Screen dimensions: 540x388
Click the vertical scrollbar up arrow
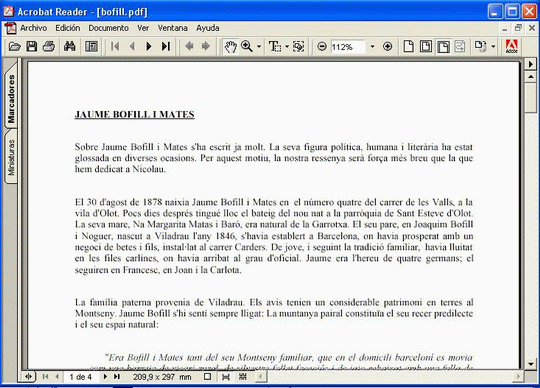[530, 76]
